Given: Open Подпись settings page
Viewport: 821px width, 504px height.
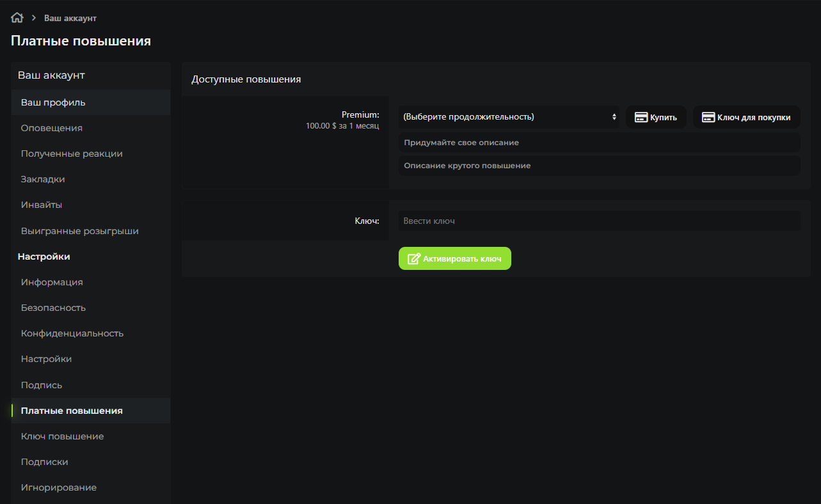Looking at the screenshot, I should 42,385.
